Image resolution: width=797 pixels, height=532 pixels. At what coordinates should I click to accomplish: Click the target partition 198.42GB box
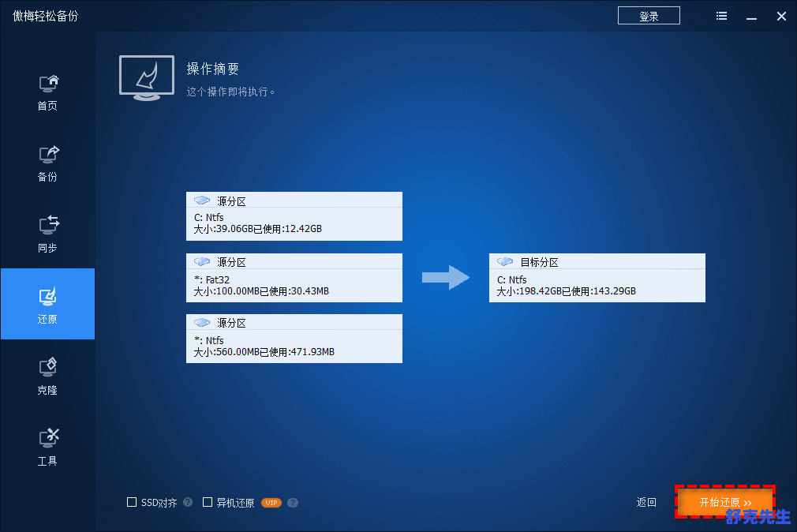pos(597,278)
